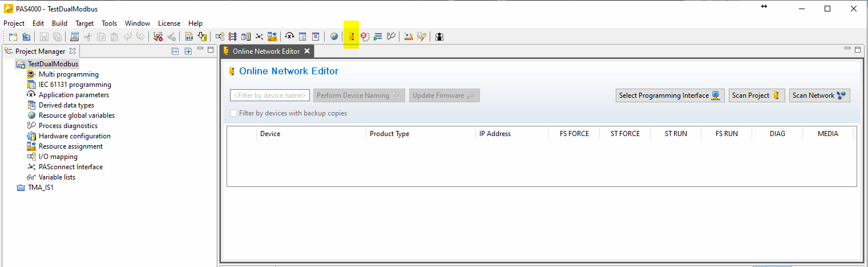Click the Perform Device Naming button
This screenshot has width=868, height=267.
pos(360,95)
